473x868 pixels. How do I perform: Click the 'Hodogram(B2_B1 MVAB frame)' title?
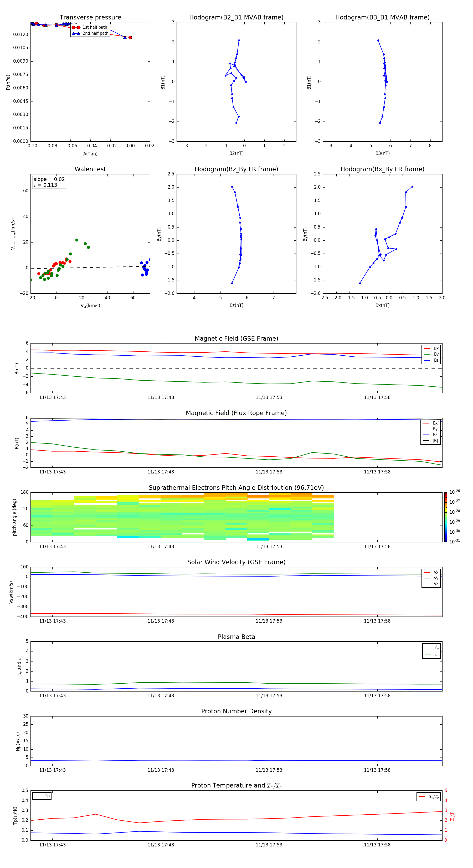tap(236, 18)
